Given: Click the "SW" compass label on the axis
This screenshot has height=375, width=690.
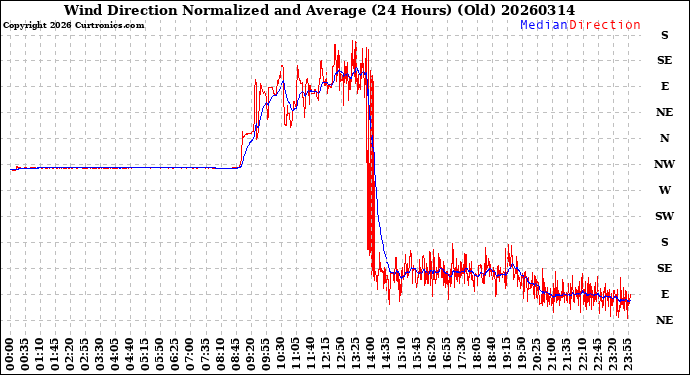Looking at the screenshot, I should (x=664, y=216).
